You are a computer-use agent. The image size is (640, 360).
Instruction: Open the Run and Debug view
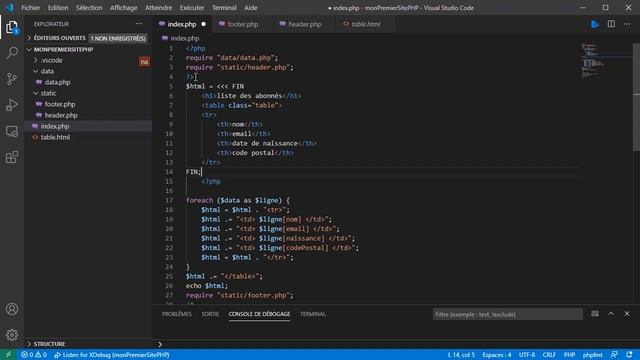coord(12,105)
